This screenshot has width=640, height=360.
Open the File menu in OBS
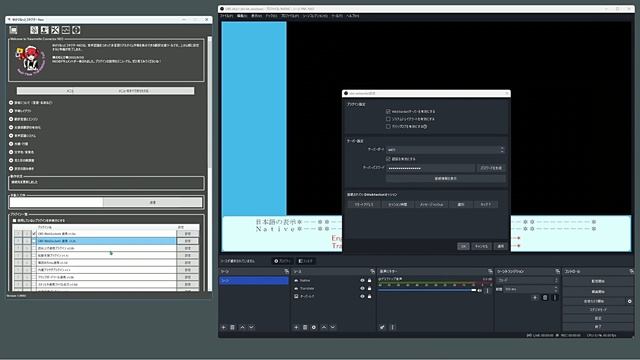[x=227, y=16]
